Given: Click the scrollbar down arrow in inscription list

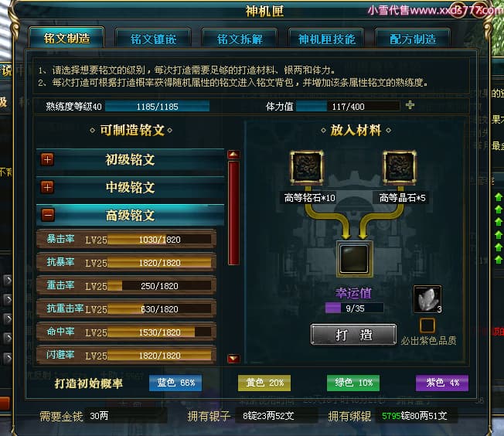Looking at the screenshot, I should [x=233, y=358].
